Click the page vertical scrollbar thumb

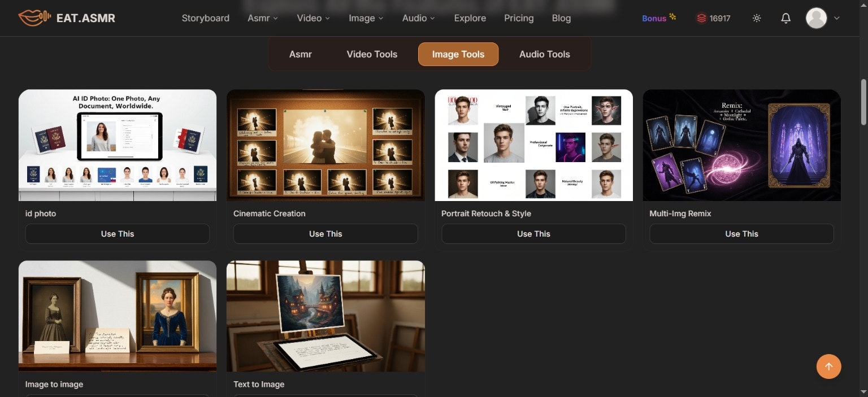[863, 102]
